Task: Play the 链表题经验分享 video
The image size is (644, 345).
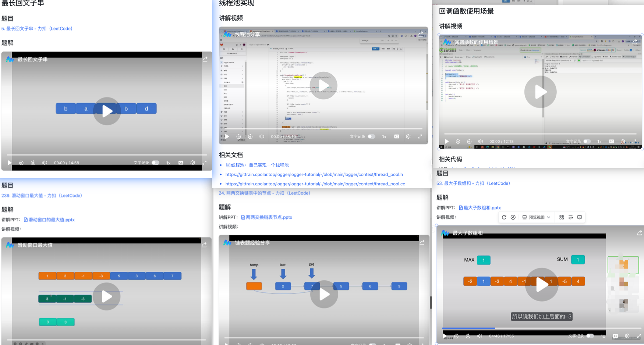Action: point(324,294)
